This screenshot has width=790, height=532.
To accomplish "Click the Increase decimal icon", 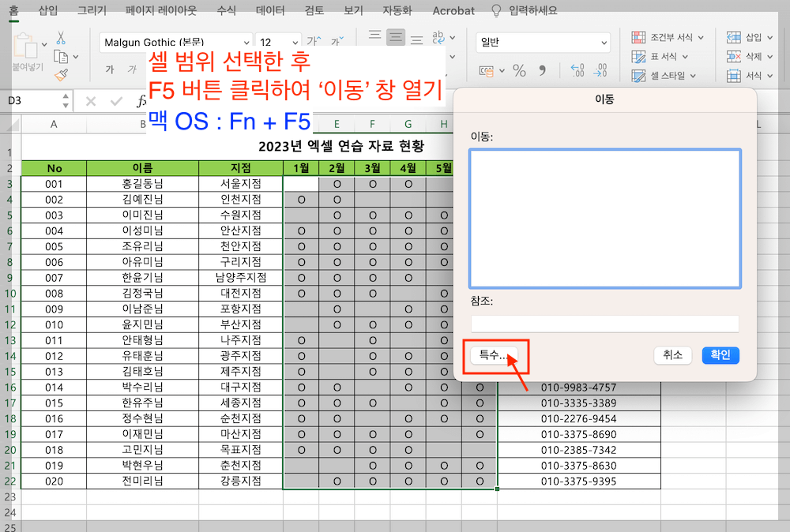I will pos(578,70).
